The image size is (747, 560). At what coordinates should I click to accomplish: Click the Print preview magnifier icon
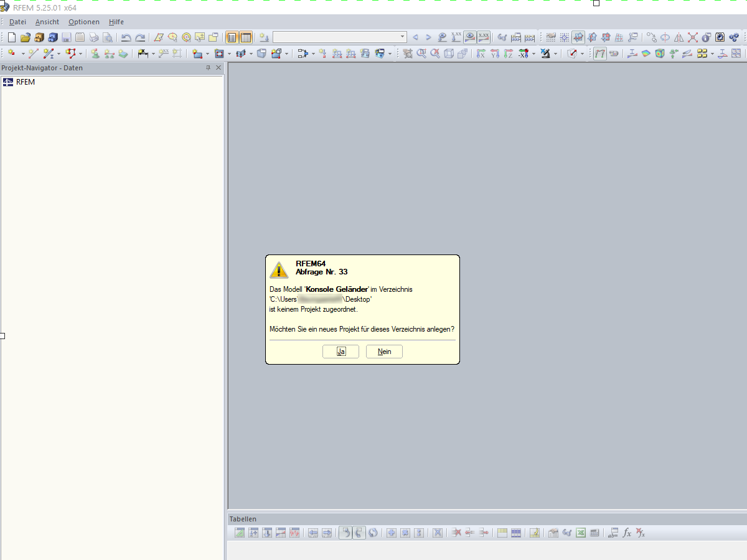[108, 37]
